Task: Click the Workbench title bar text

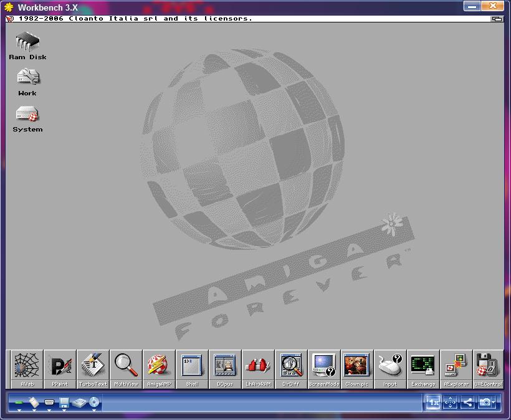Action: [135, 19]
